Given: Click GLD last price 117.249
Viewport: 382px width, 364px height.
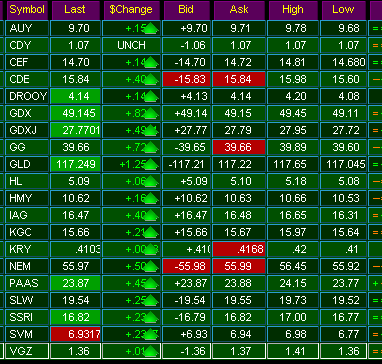Looking at the screenshot, I should click(75, 164).
